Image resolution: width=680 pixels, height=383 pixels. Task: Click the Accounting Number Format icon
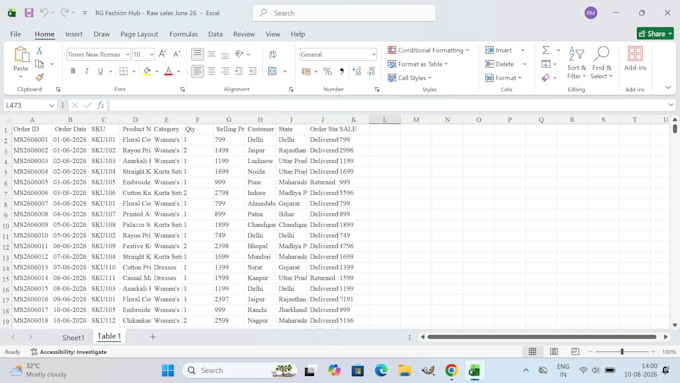coord(306,71)
